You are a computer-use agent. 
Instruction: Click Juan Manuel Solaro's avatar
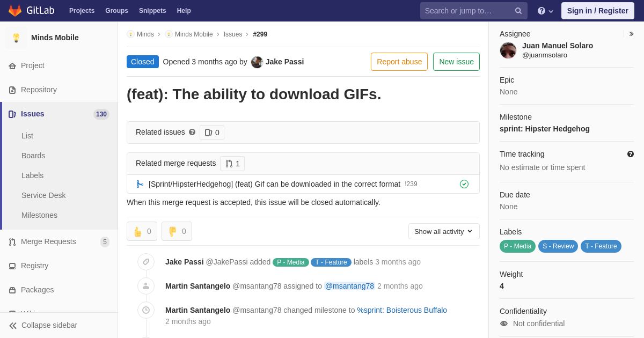(x=508, y=50)
